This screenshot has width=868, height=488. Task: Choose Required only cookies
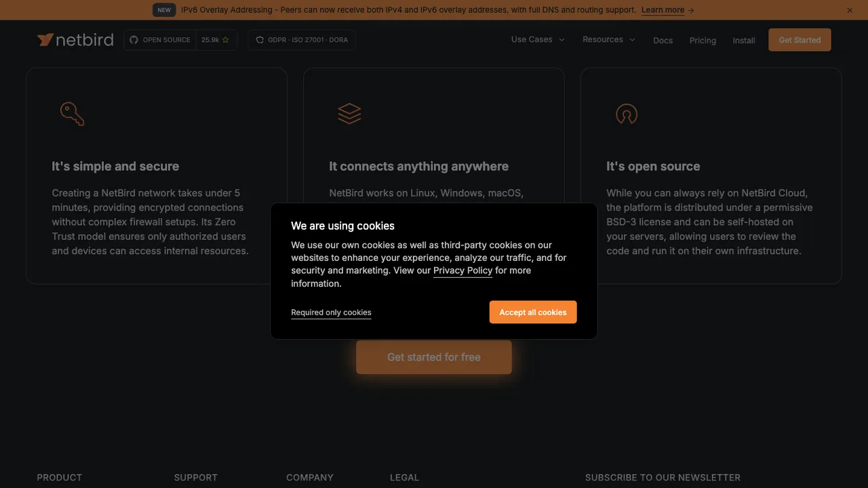tap(331, 312)
